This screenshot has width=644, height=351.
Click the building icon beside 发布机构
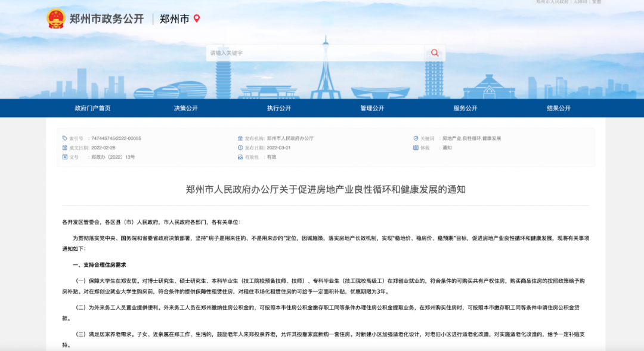point(240,138)
